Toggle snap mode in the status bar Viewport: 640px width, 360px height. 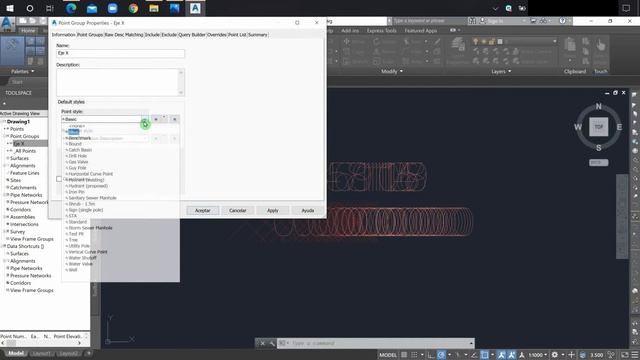(414, 355)
